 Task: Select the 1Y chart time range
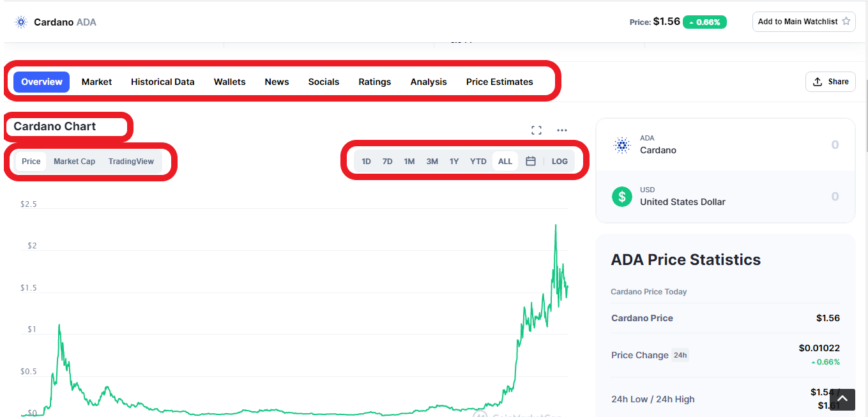[x=454, y=162]
